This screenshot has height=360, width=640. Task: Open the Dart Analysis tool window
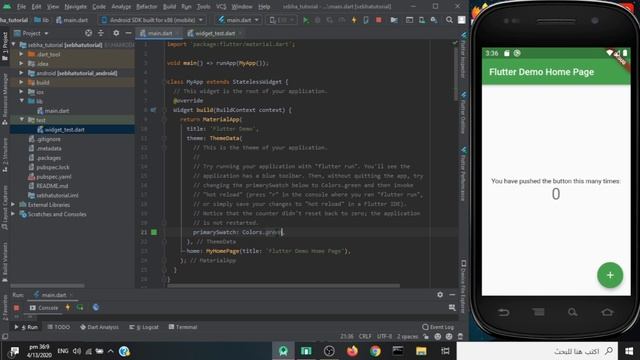point(99,327)
